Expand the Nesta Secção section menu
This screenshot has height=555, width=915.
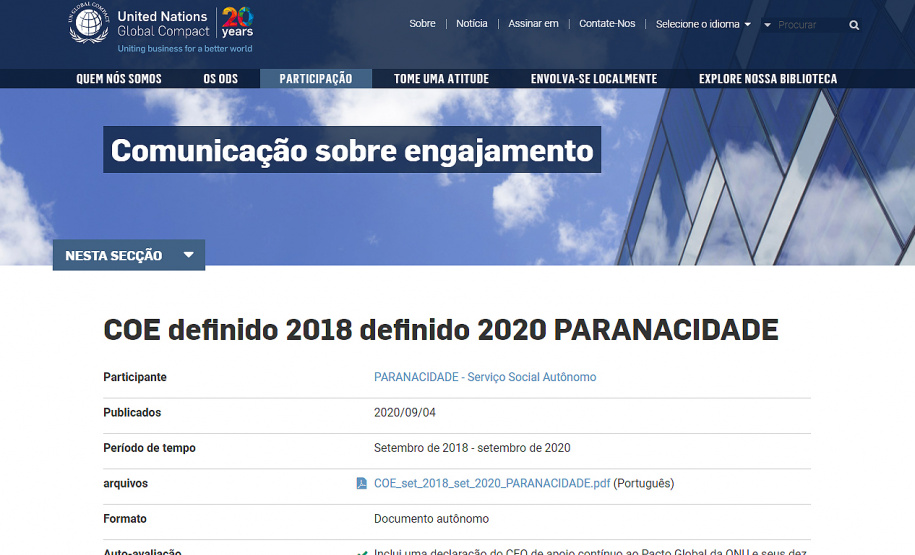(129, 255)
